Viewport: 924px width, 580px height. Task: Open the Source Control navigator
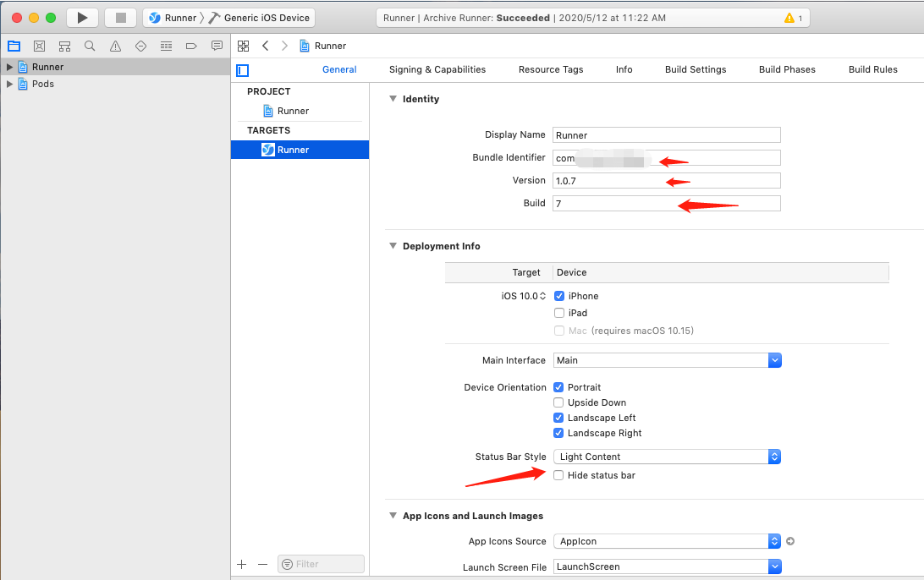tap(40, 46)
